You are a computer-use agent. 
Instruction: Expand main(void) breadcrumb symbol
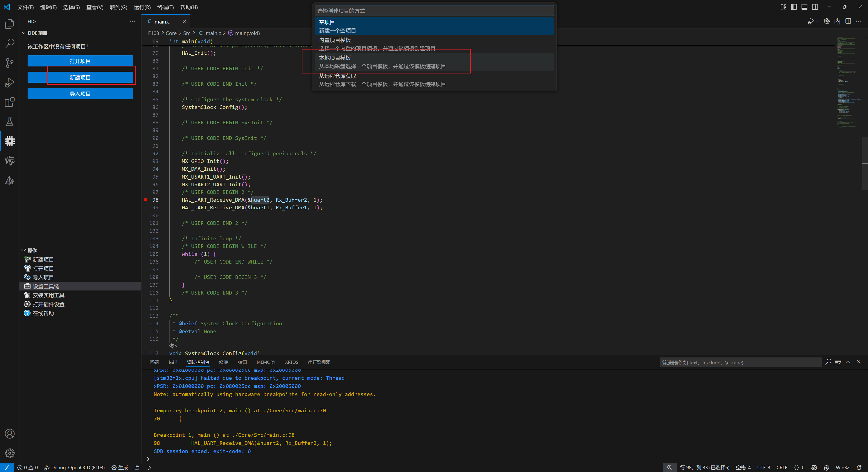coord(244,33)
